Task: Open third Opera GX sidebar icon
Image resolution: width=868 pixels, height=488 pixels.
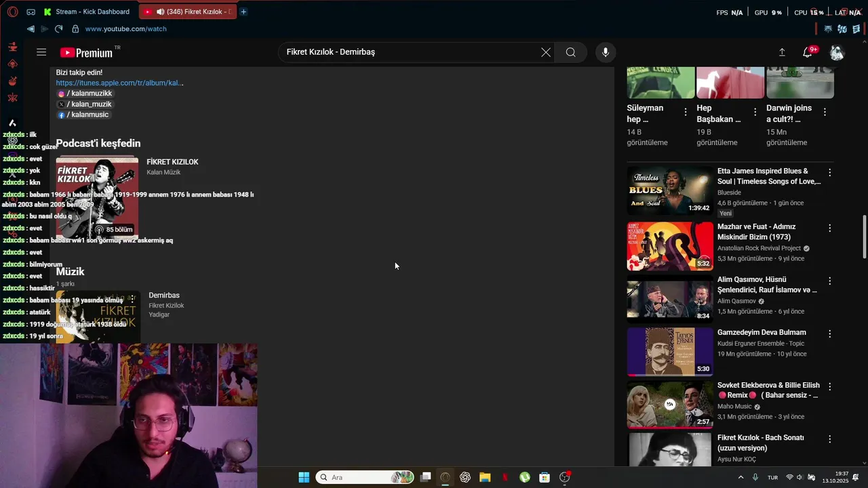Action: 12,81
